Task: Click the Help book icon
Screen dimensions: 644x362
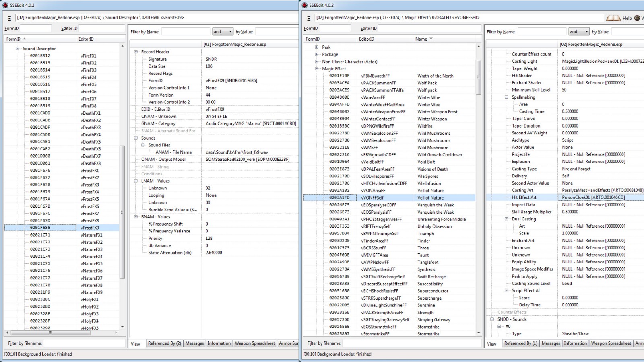Action: tap(613, 18)
